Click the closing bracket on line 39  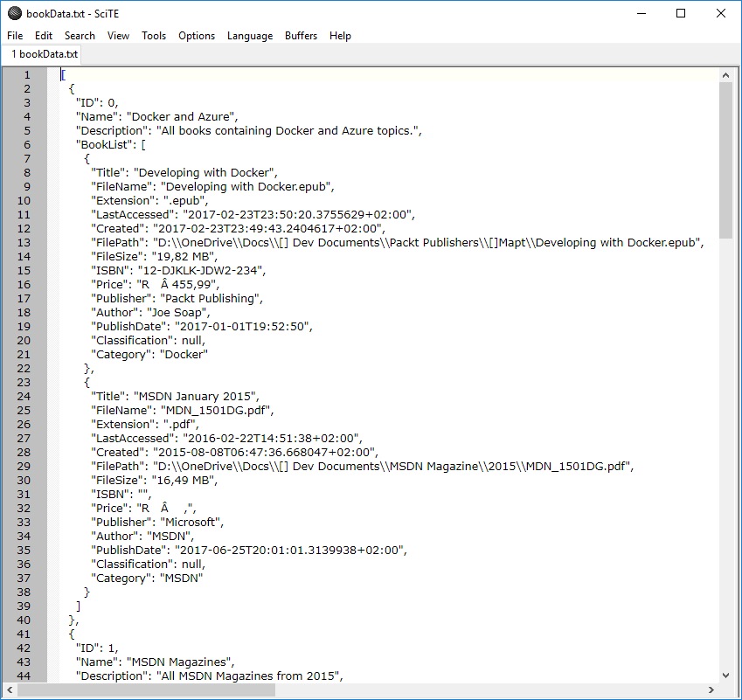(78, 606)
